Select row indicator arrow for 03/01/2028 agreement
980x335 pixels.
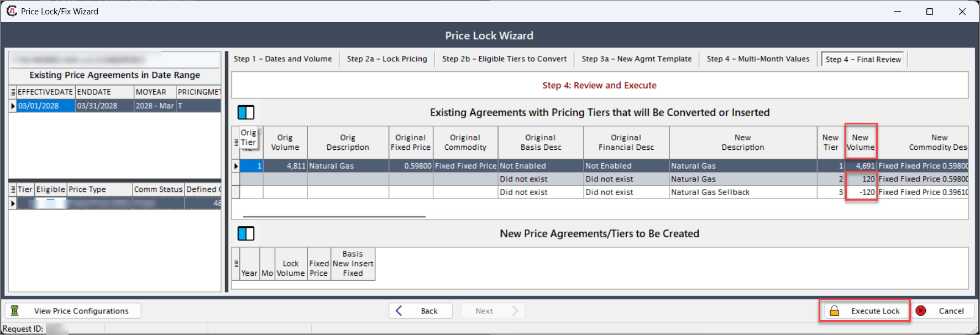pyautogui.click(x=13, y=106)
